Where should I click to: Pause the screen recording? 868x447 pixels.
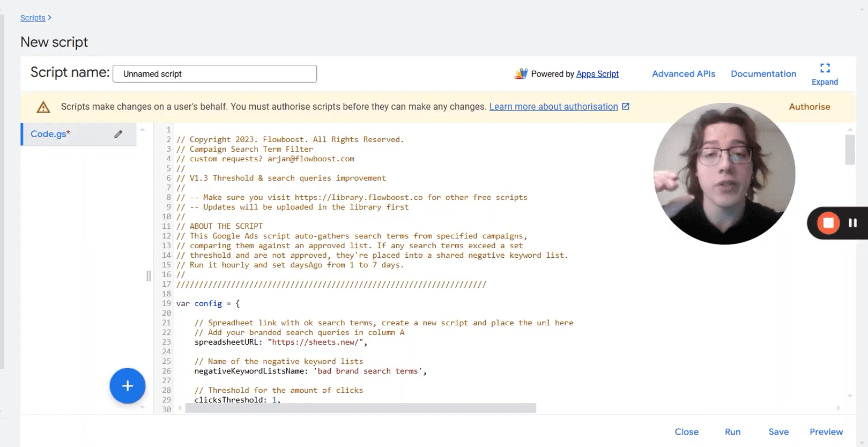point(852,222)
